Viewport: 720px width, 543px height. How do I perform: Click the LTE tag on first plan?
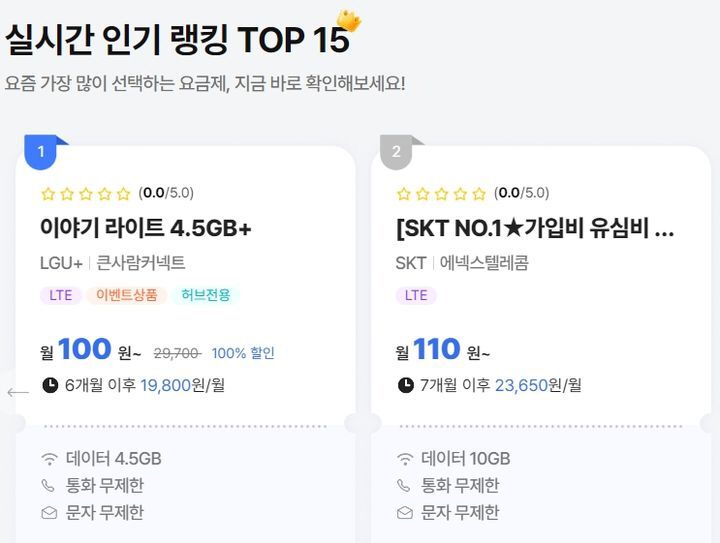point(60,295)
